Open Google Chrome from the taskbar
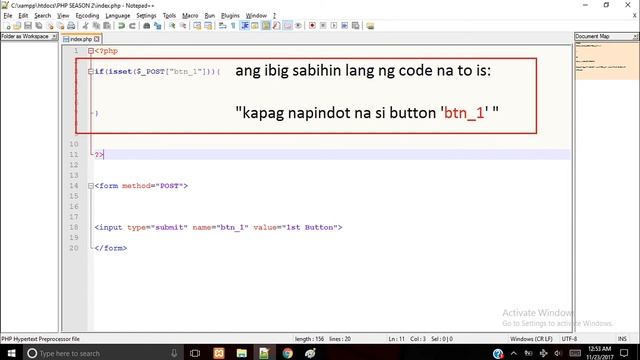This screenshot has width=640, height=360. [x=287, y=353]
